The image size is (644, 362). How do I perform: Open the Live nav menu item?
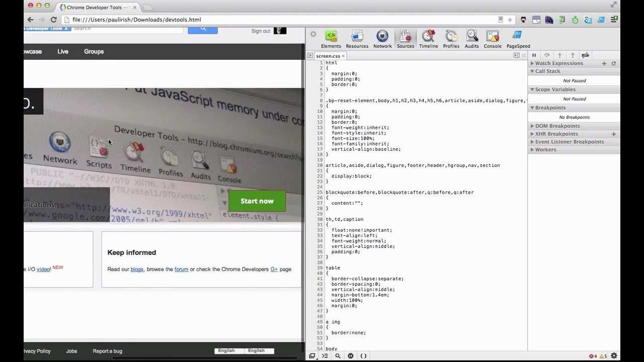[x=63, y=51]
